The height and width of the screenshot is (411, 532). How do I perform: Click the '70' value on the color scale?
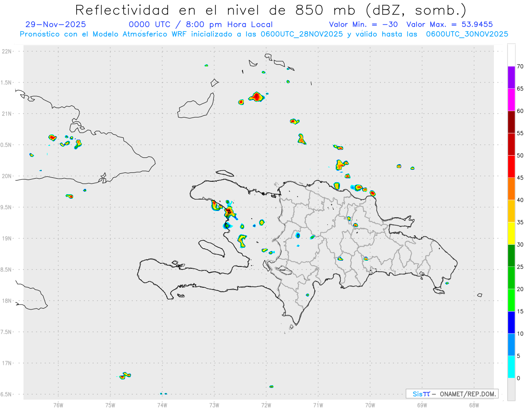520,67
